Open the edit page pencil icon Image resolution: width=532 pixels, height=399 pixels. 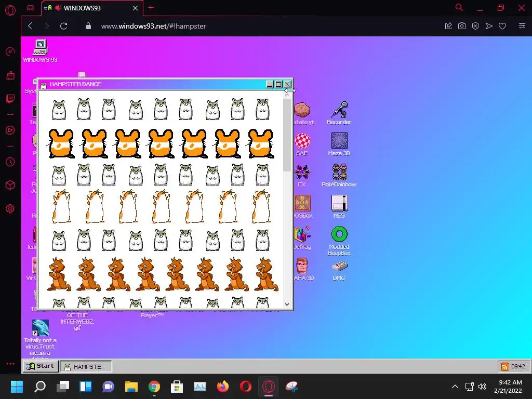448,26
